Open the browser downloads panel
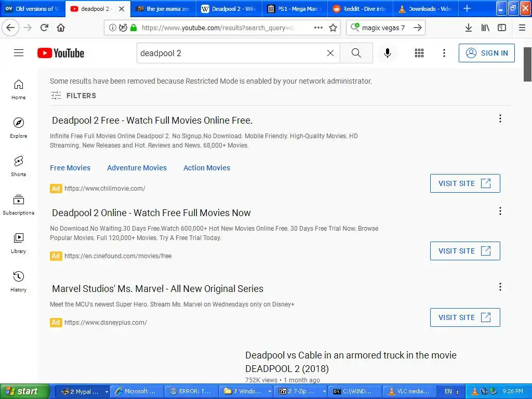532x399 pixels. pos(469,28)
